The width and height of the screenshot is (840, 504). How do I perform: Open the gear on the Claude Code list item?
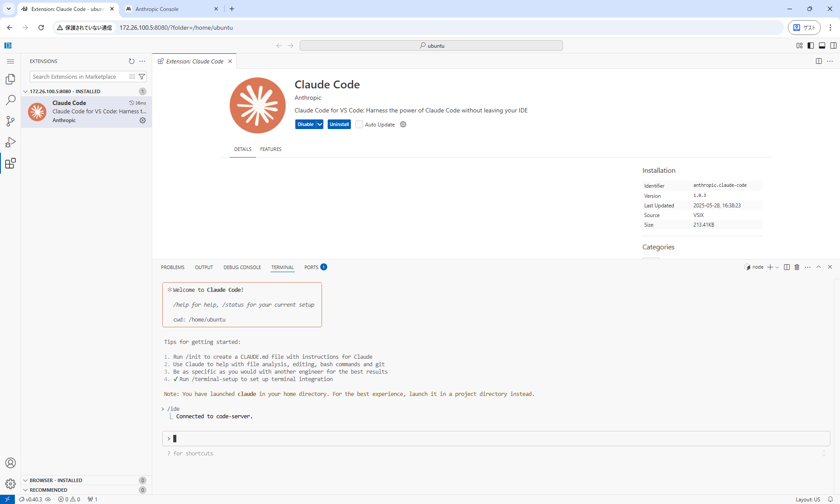tap(143, 120)
